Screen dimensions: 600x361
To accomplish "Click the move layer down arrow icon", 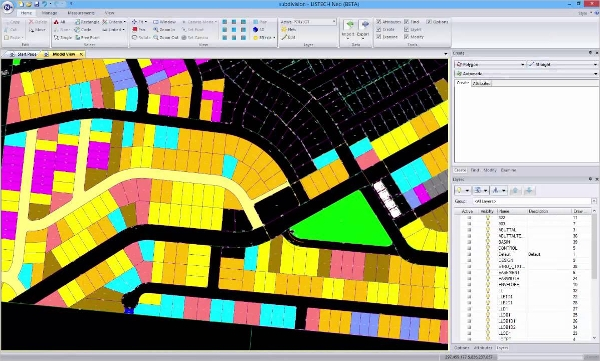I will tap(529, 190).
